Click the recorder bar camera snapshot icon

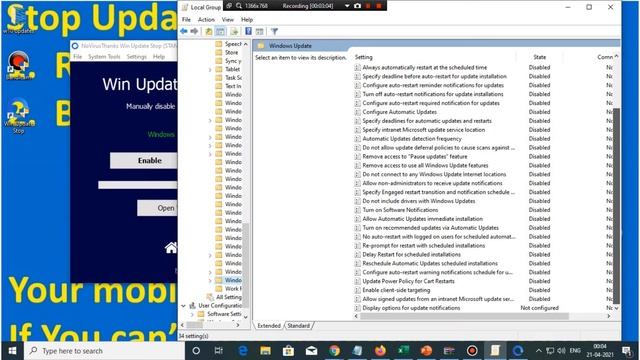358,6
